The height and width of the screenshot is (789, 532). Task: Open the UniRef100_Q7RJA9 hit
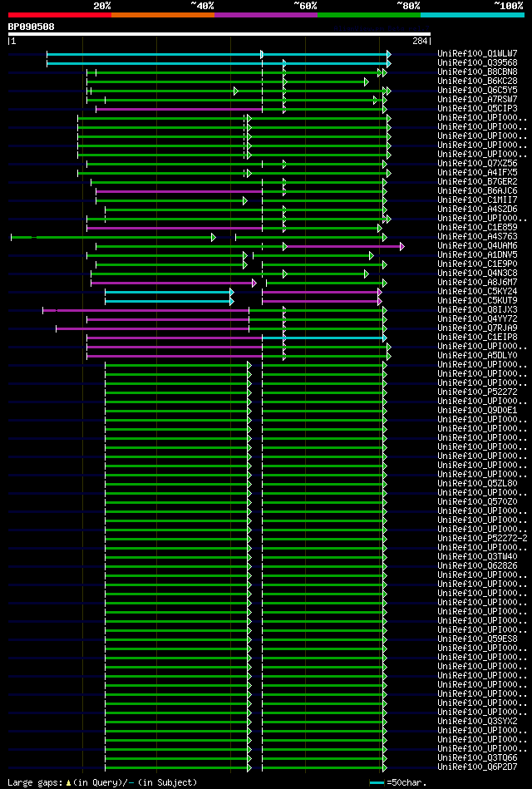(x=477, y=328)
